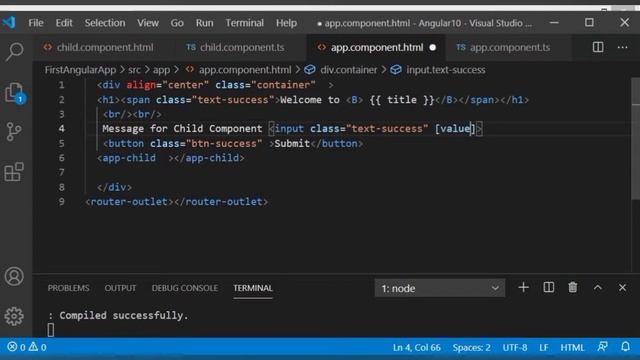
Task: Click '[value]' attribute on line 4
Action: 455,129
